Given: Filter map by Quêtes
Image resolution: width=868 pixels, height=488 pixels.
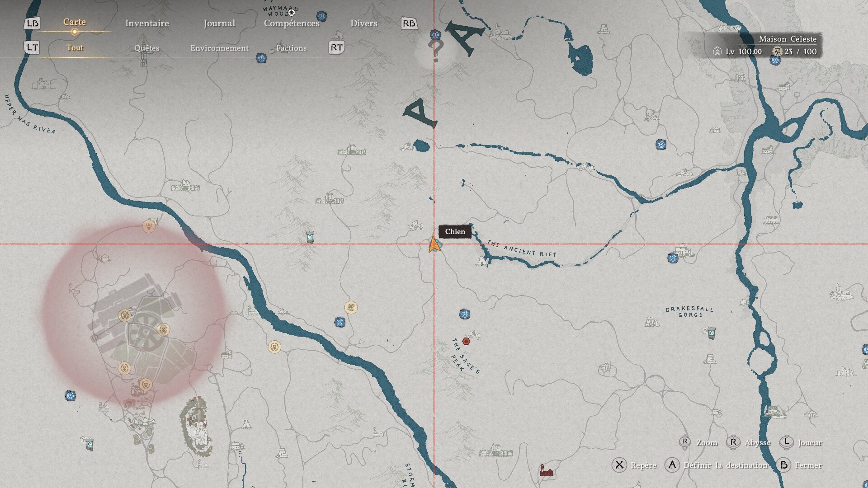Looking at the screenshot, I should (x=146, y=48).
